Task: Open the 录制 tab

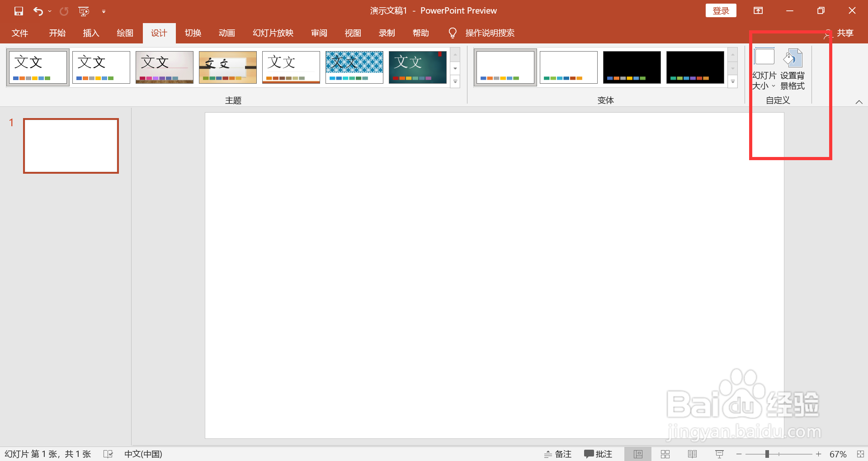Action: pos(387,33)
